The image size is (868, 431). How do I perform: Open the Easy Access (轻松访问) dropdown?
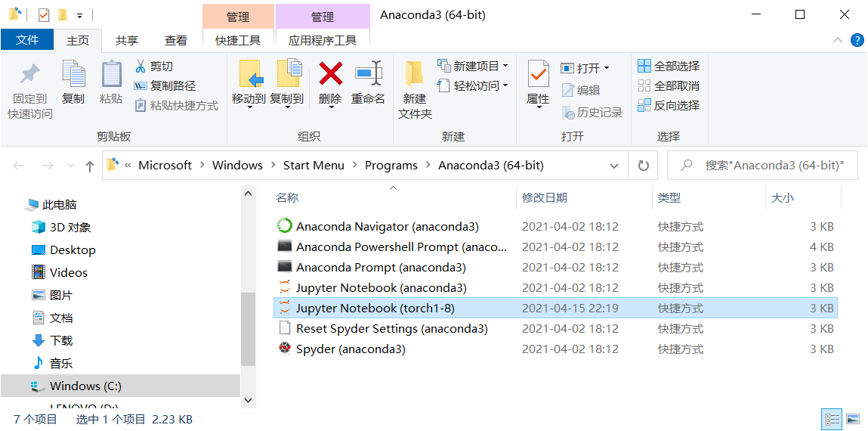(505, 85)
